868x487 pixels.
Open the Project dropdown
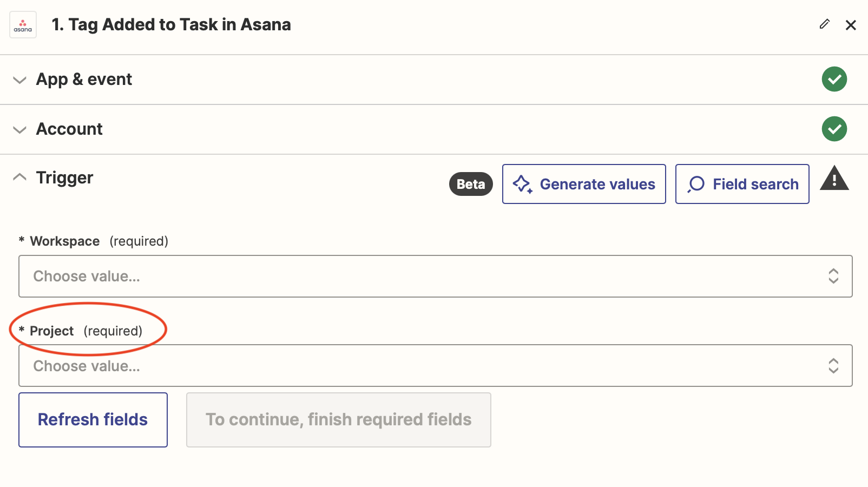[422, 366]
